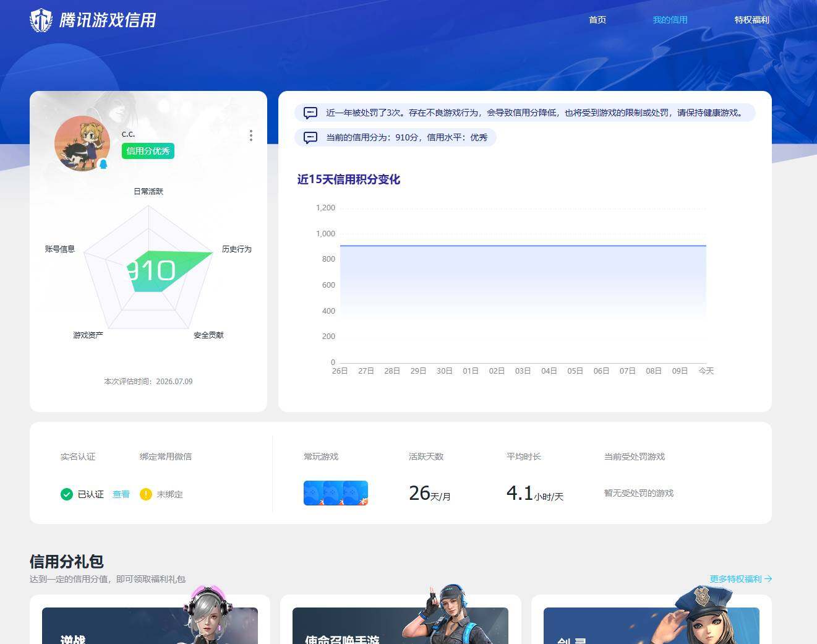
Task: Click the green verified checkmark icon
Action: pyautogui.click(x=67, y=494)
